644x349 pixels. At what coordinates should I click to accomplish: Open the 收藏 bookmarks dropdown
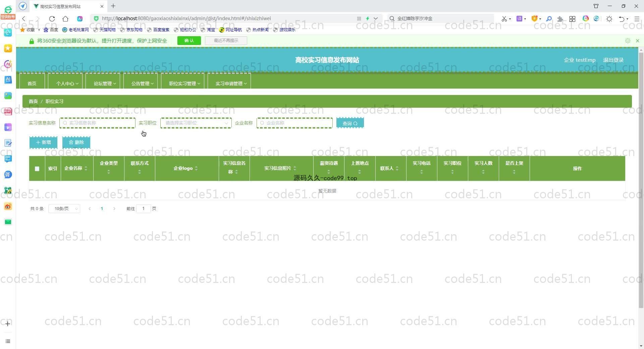point(30,30)
